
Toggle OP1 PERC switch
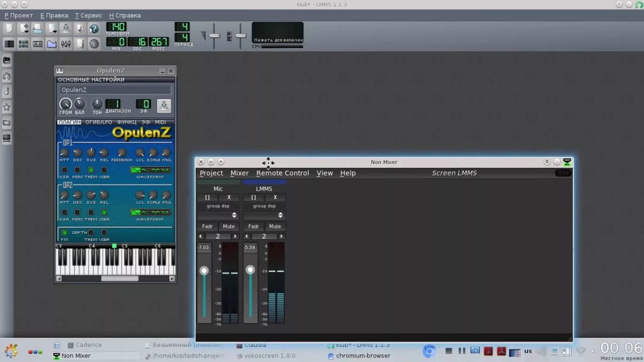pos(77,170)
